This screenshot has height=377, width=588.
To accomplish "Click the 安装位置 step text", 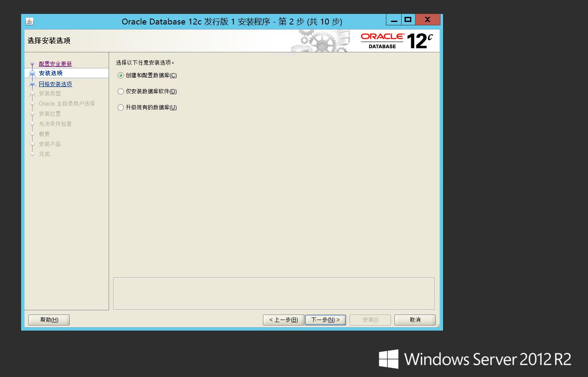I will [50, 114].
